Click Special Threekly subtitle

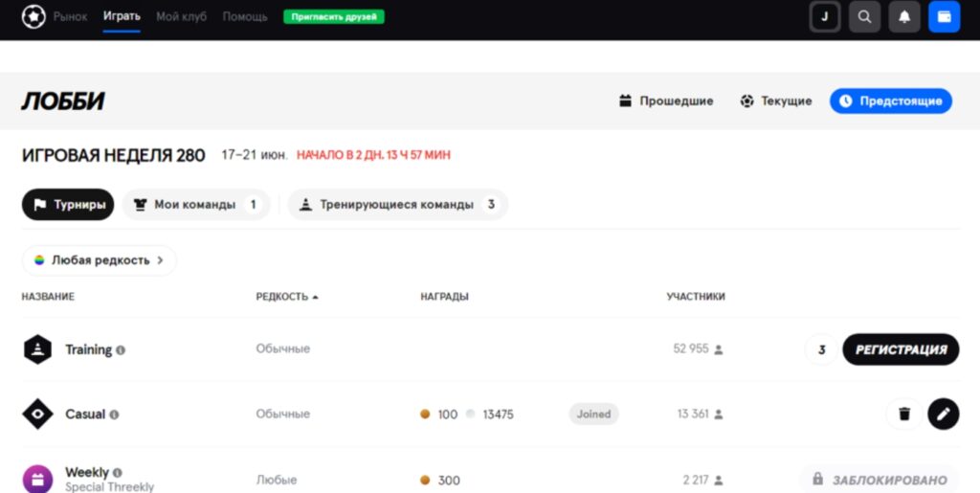[109, 486]
